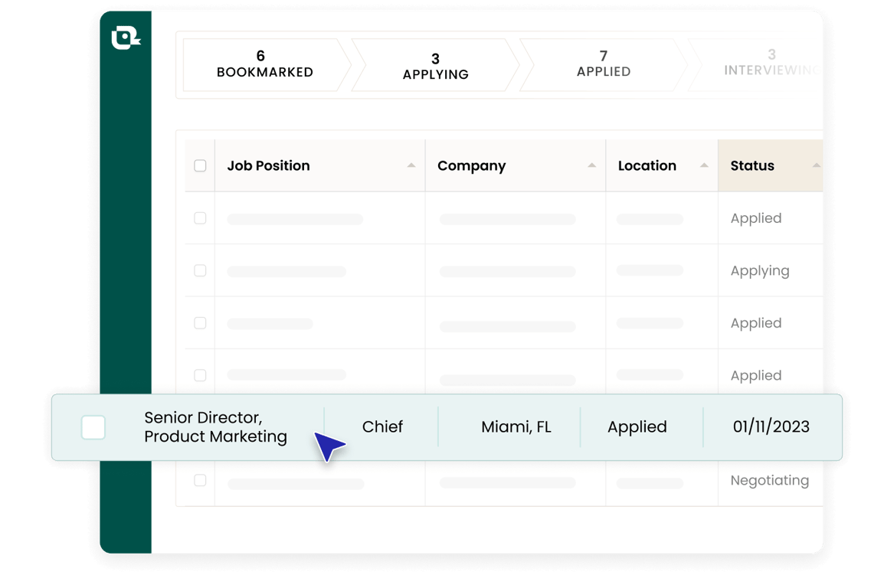This screenshot has width=894, height=588.
Task: Sort by the Company column arrow
Action: coord(592,165)
